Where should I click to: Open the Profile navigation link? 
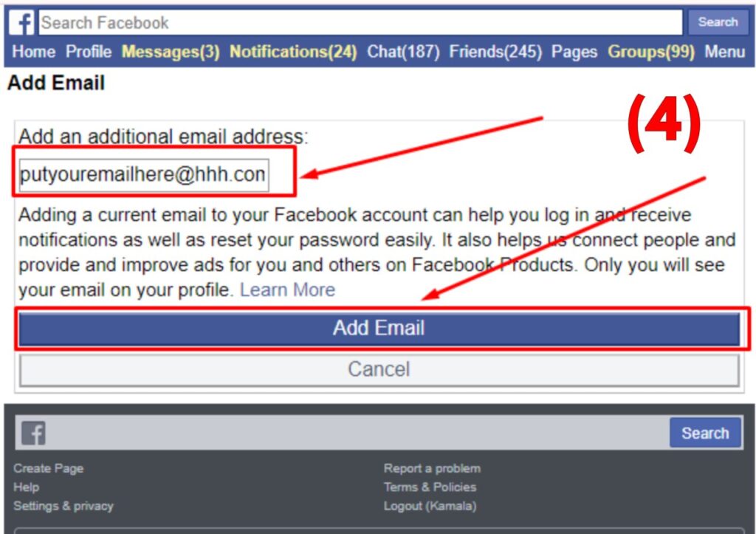89,52
